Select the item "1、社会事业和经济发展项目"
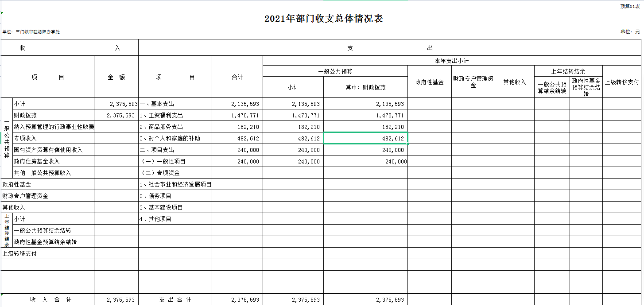This screenshot has height=307, width=644. (x=176, y=184)
